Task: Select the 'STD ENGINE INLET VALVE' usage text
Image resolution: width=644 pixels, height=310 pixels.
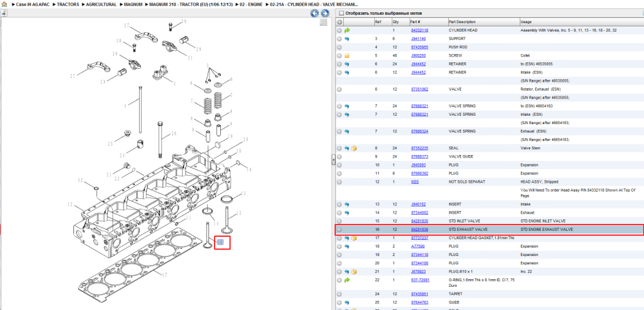Action: click(x=543, y=221)
